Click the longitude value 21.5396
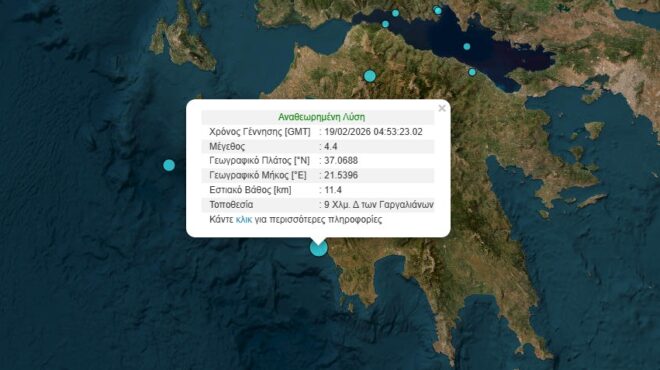Image resolution: width=660 pixels, height=370 pixels. tap(341, 175)
